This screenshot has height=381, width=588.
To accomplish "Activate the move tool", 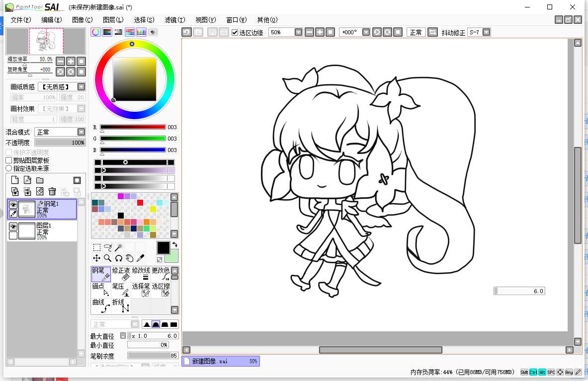I will coord(97,258).
